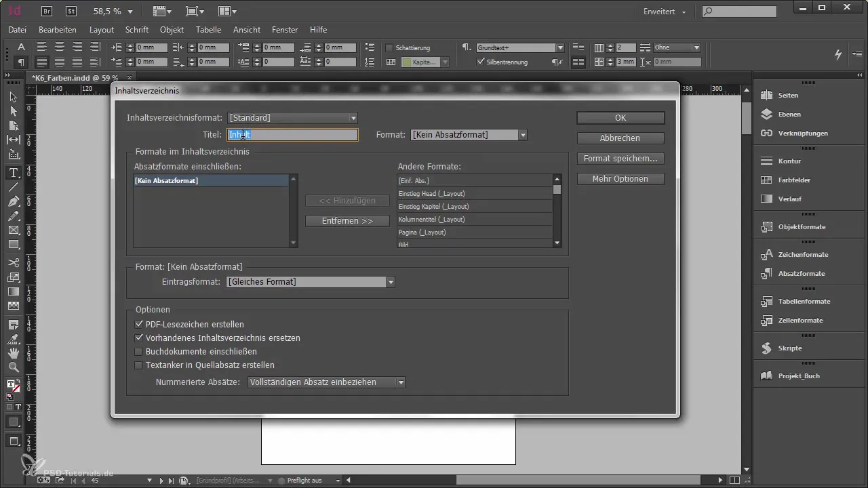This screenshot has height=488, width=868.
Task: Open the Farbfelder panel
Action: pyautogui.click(x=794, y=180)
